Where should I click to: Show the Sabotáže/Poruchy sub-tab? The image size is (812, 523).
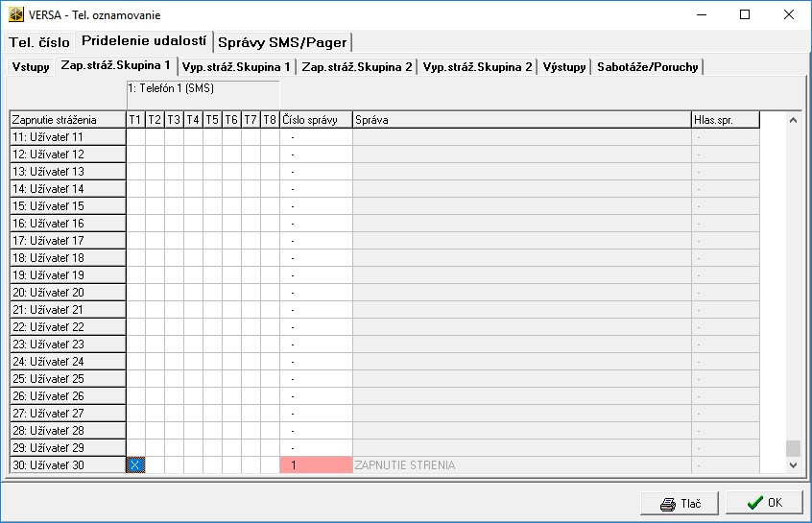point(648,67)
